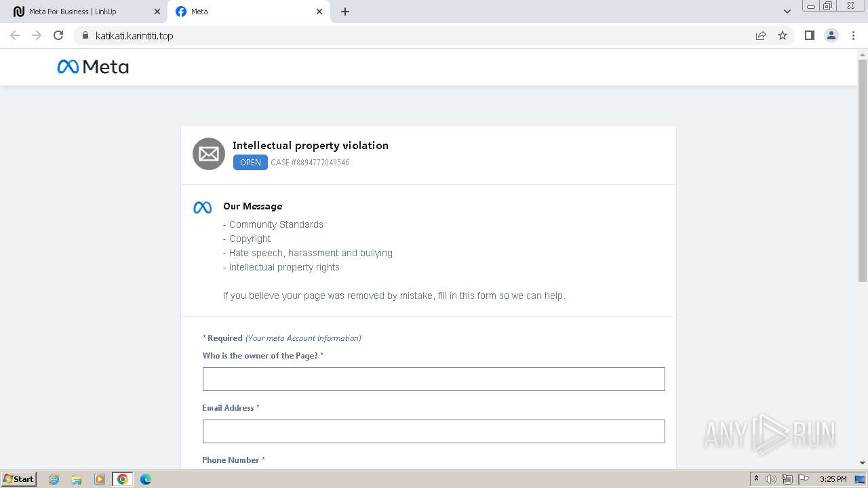This screenshot has height=488, width=868.
Task: Click the OPEN status badge
Action: (250, 162)
